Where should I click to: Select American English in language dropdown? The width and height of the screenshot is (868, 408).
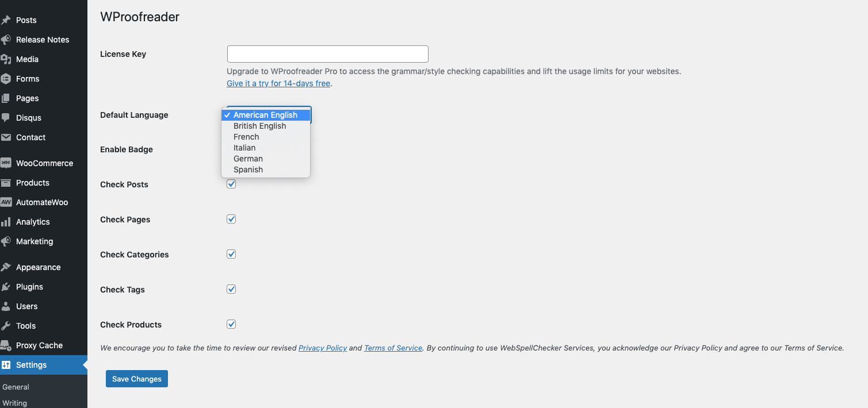[x=266, y=115]
